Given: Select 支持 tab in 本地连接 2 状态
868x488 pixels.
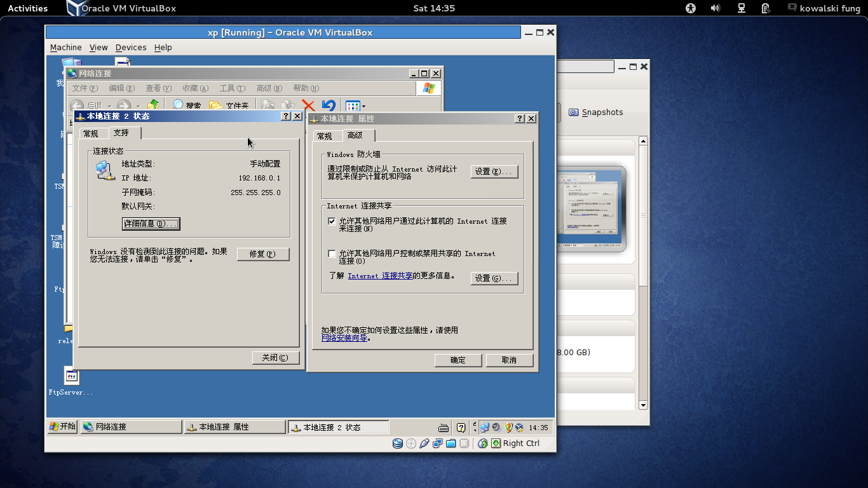Looking at the screenshot, I should tap(125, 132).
